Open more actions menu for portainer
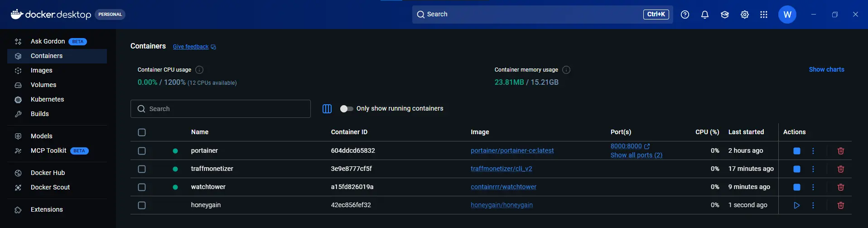The image size is (868, 228). click(x=813, y=151)
